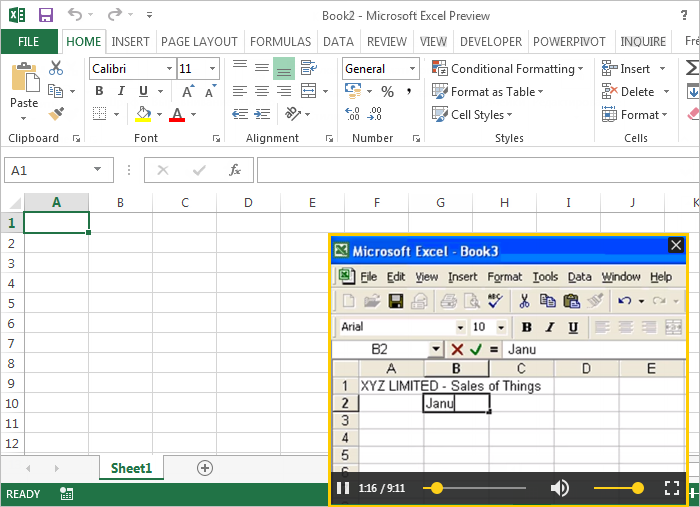
Task: Click the video progress slider knob
Action: coord(437,488)
